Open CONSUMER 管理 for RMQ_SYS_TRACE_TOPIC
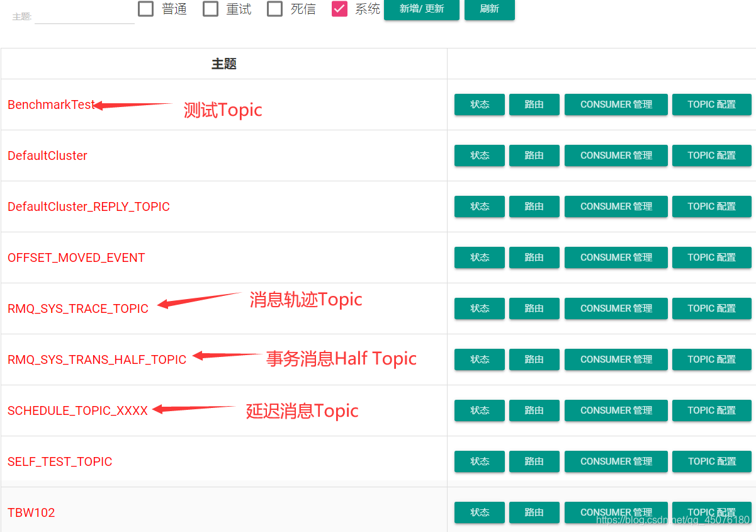The width and height of the screenshot is (756, 532). tap(616, 308)
